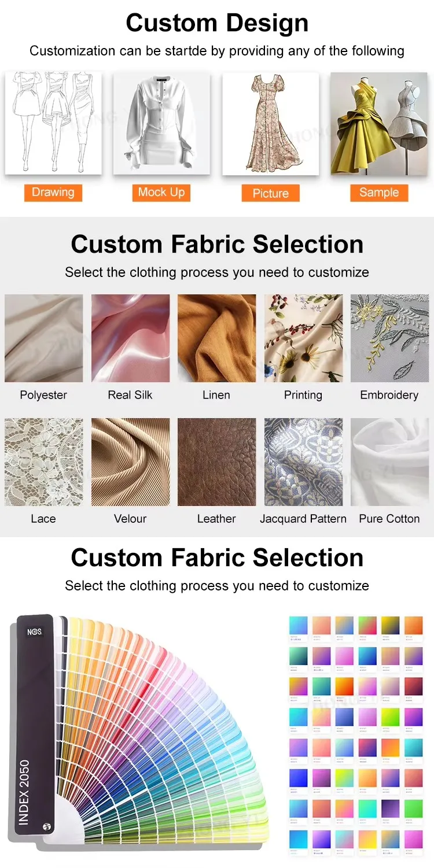
Task: Choose the Polyester fabric swatch
Action: pyautogui.click(x=44, y=338)
